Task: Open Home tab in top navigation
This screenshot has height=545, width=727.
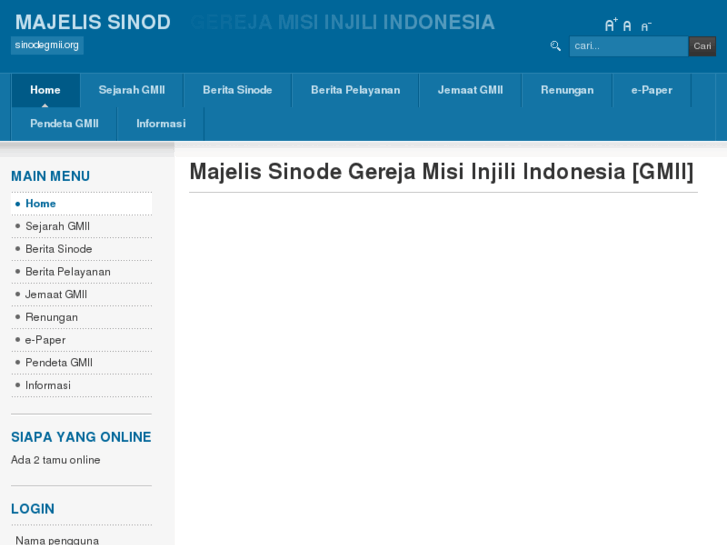Action: pos(45,90)
